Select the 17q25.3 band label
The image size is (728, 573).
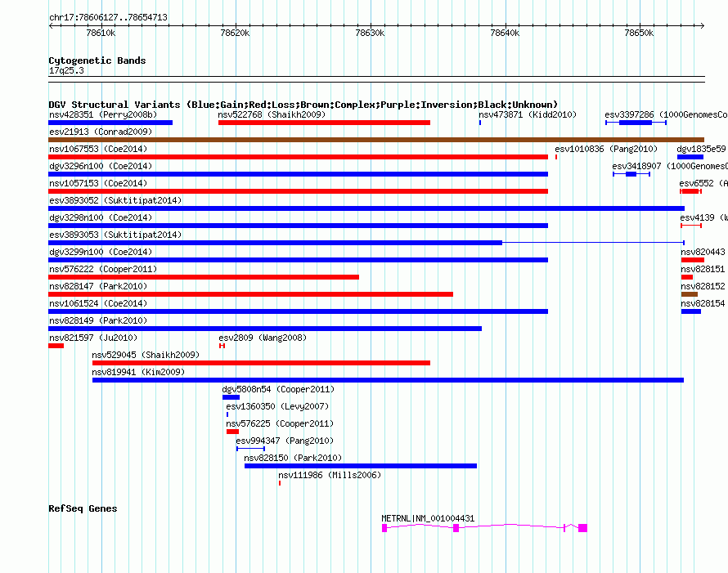coord(66,70)
